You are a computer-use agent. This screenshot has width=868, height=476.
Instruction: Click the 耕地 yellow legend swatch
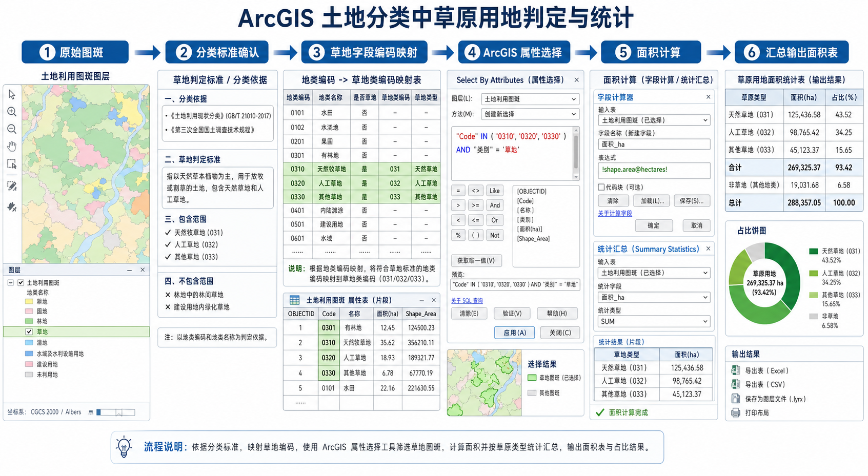point(29,302)
